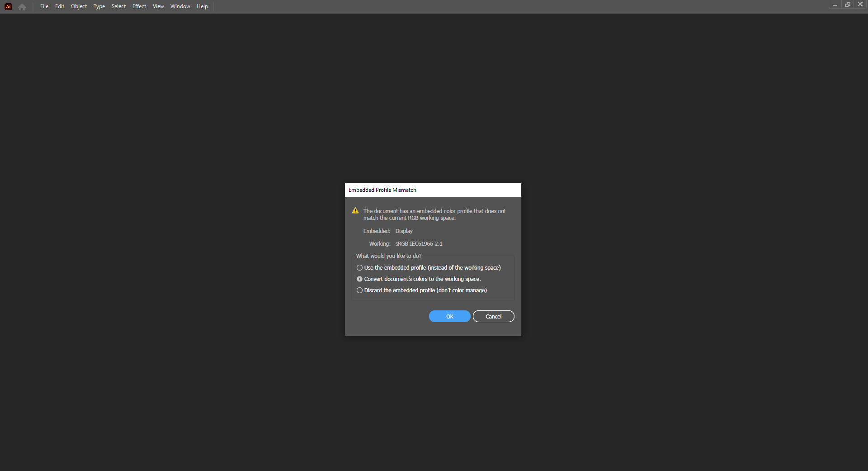
Task: Open the Type menu
Action: [99, 6]
